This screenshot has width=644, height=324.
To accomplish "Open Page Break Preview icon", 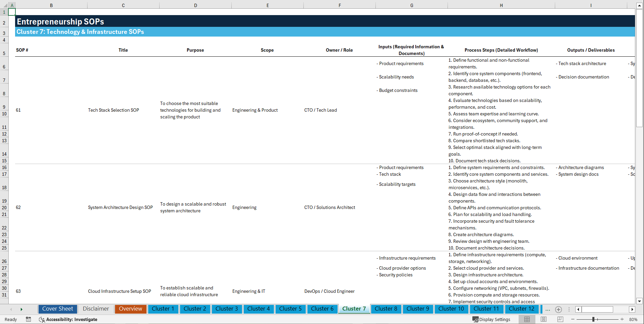I will (x=560, y=319).
